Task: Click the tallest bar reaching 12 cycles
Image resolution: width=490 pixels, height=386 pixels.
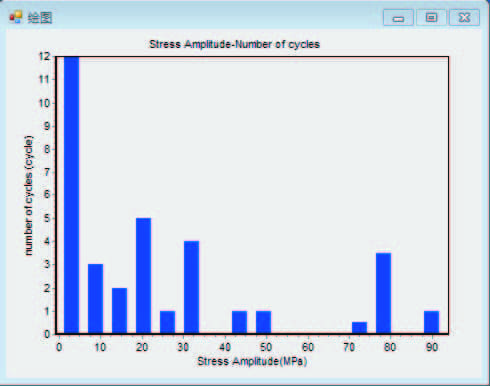Action: click(x=72, y=195)
